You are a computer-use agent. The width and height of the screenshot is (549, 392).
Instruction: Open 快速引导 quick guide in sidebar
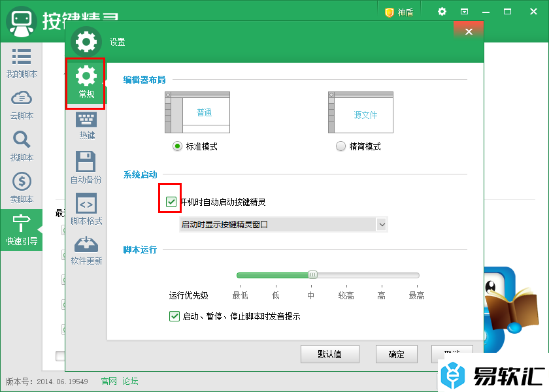22,230
